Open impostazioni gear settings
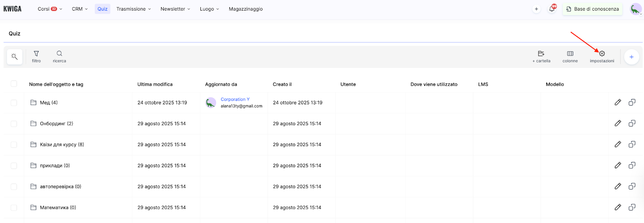 (602, 56)
